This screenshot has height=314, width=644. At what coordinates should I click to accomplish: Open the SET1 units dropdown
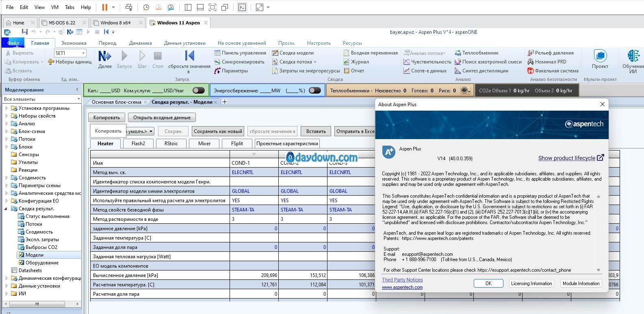click(83, 53)
